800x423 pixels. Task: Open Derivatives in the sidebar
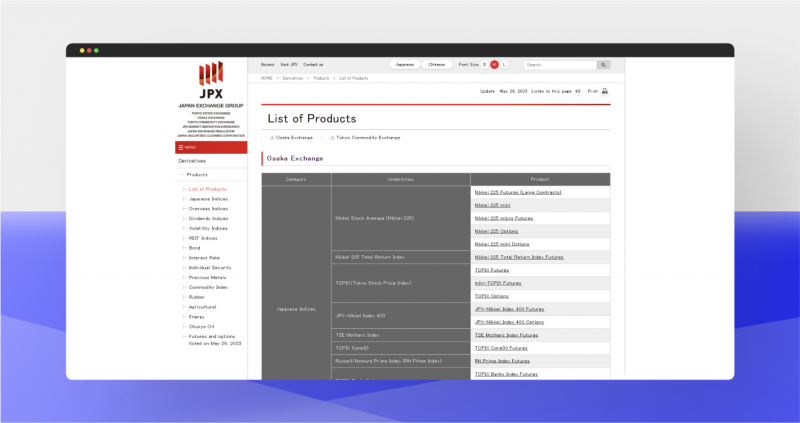pos(192,161)
